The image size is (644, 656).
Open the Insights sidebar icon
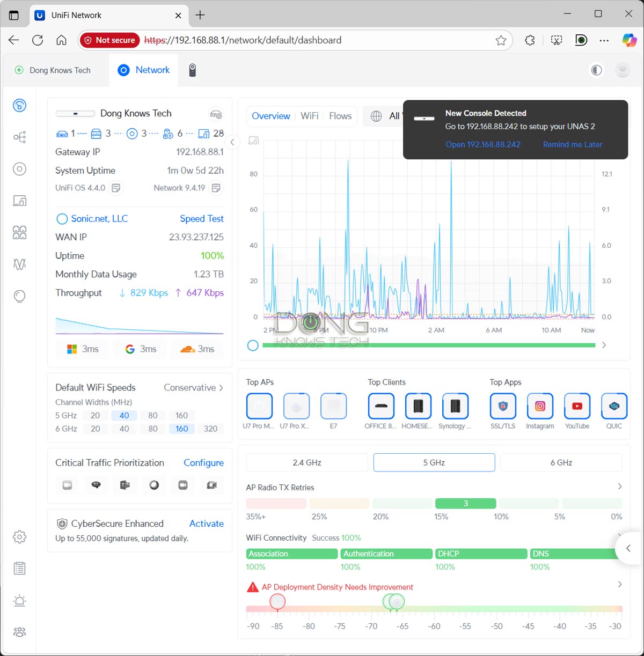tap(19, 296)
